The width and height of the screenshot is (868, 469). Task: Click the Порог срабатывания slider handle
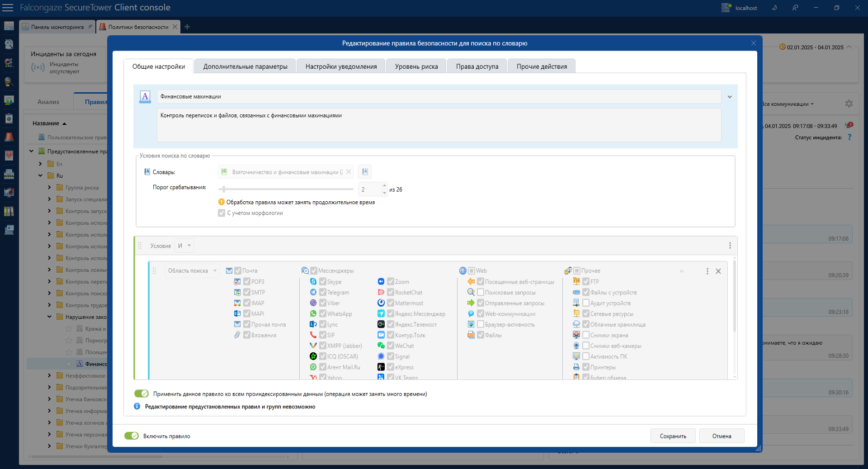[224, 189]
